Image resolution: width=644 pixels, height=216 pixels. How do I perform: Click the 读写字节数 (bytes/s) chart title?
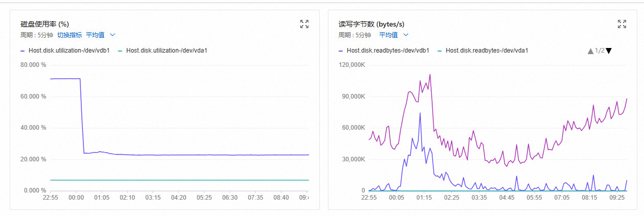[x=371, y=24]
